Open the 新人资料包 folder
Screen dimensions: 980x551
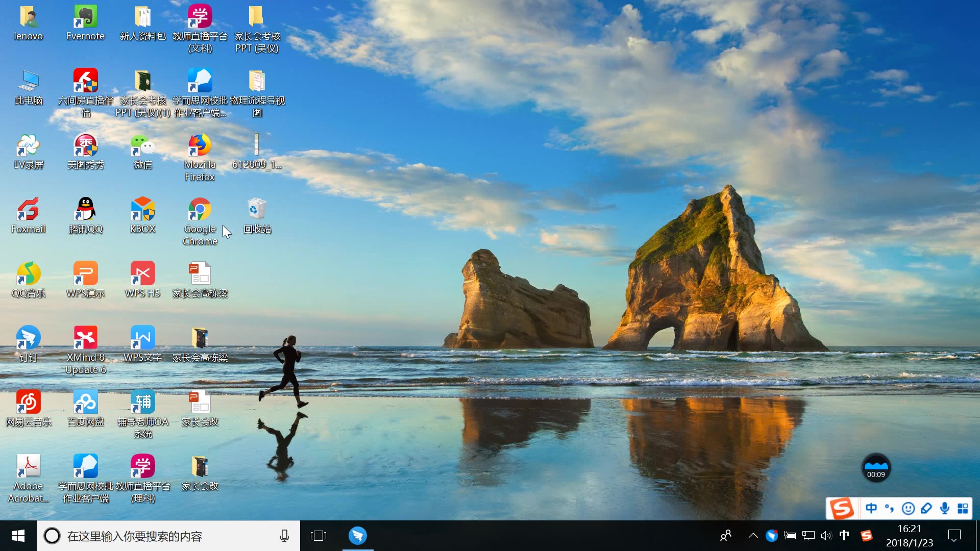[x=143, y=23]
